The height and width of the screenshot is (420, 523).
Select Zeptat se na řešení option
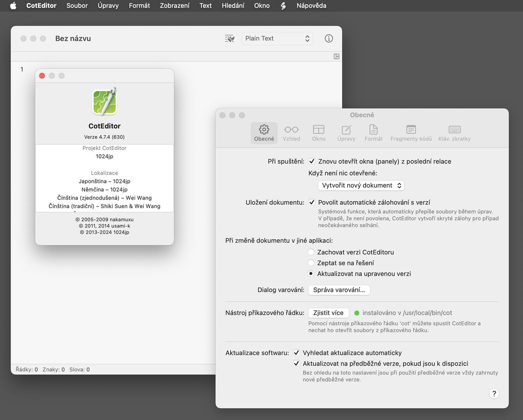click(311, 263)
